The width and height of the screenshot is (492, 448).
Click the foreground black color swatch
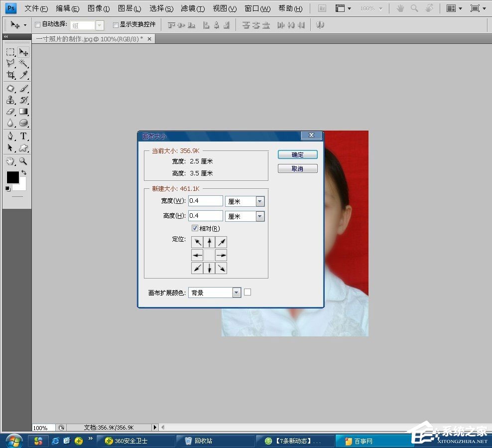[x=12, y=177]
